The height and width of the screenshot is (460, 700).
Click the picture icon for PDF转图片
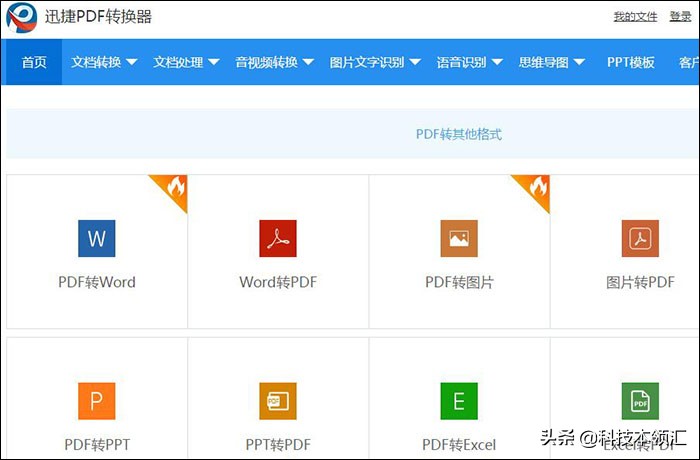459,238
